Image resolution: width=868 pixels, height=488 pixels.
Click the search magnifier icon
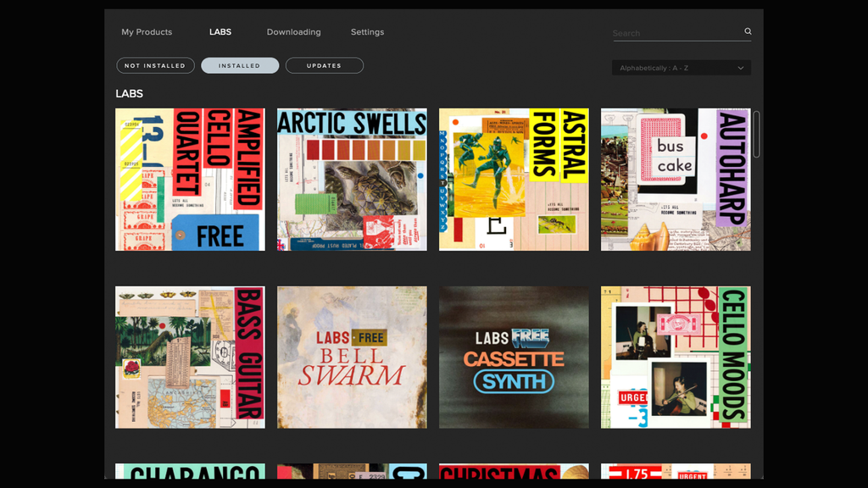pyautogui.click(x=747, y=31)
